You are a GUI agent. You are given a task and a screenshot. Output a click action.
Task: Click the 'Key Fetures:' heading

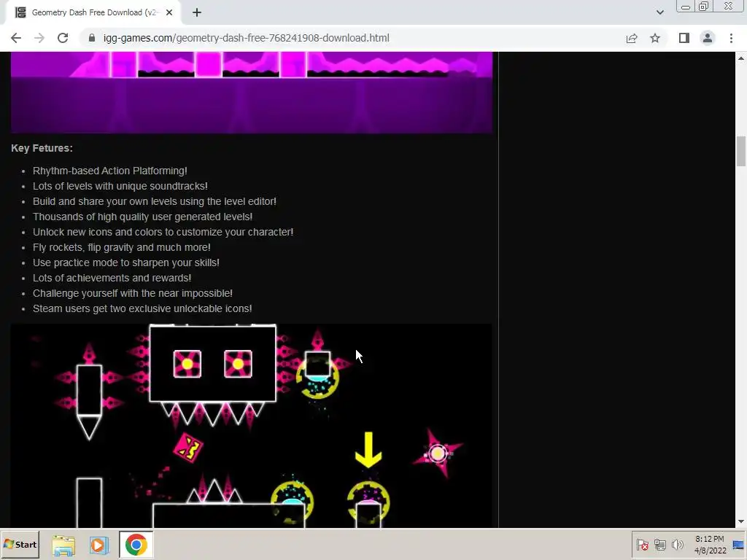[42, 148]
